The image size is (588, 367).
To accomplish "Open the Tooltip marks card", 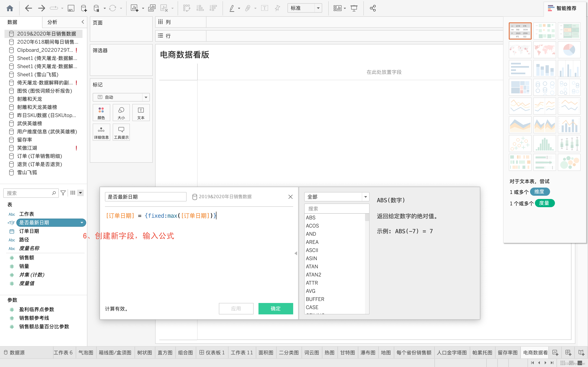I will pyautogui.click(x=121, y=132).
